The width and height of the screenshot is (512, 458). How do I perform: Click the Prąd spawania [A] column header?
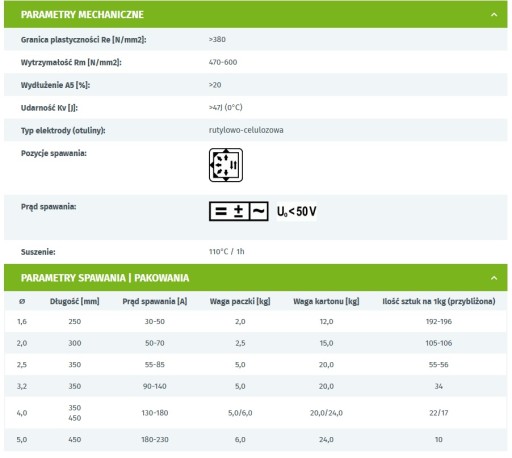tap(155, 301)
